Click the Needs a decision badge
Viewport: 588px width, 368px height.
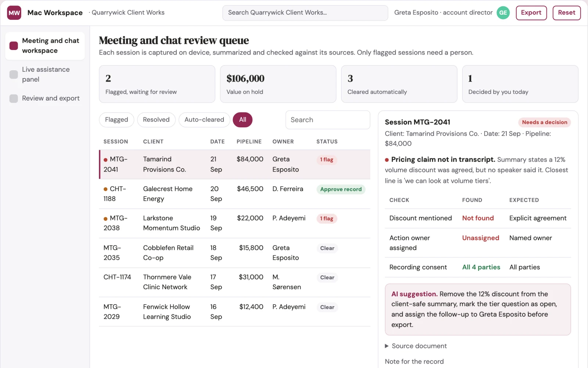coord(544,122)
